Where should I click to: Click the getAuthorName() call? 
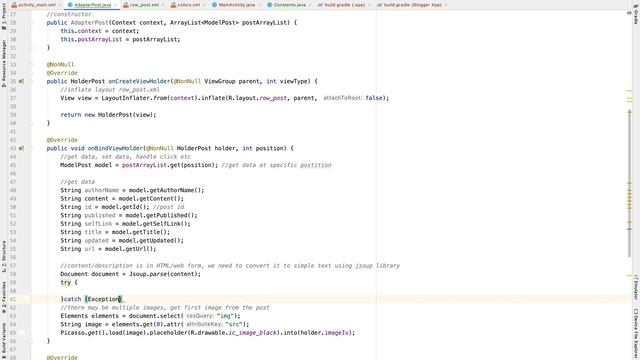(x=176, y=190)
